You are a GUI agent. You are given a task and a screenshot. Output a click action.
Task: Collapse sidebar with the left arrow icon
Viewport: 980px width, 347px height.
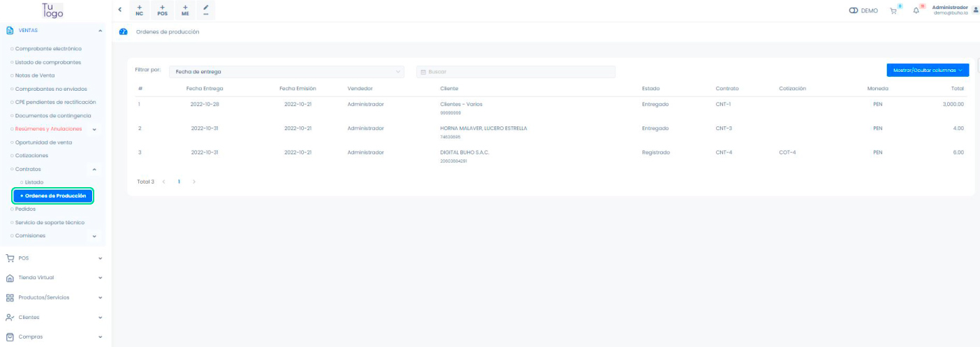tap(119, 10)
